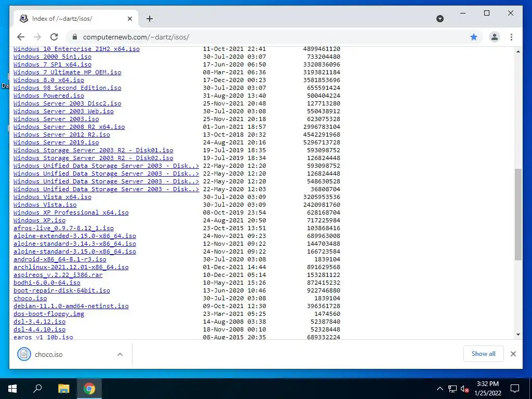Download Windows_10_Enterprise_21H2_x64.iso link
Image resolution: width=532 pixels, height=399 pixels.
(x=76, y=49)
